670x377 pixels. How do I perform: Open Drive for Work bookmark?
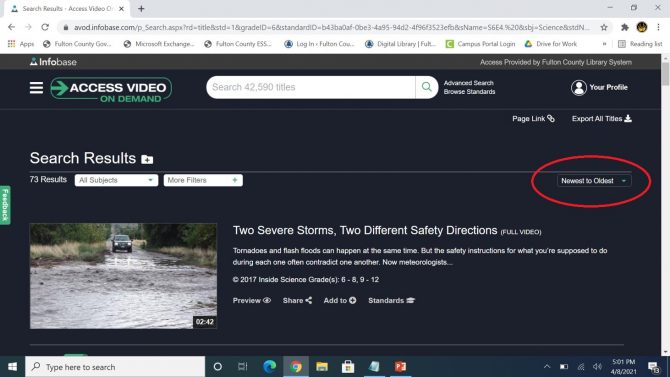tap(551, 44)
